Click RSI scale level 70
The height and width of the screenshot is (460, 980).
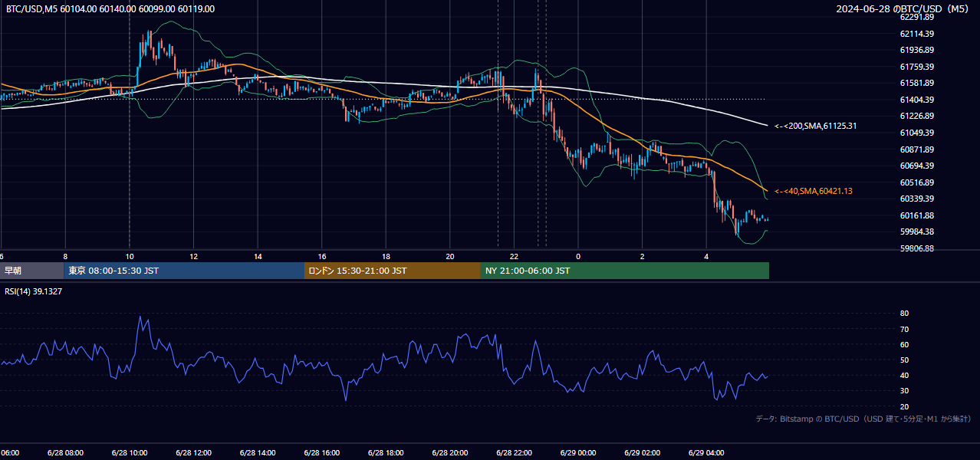(x=904, y=329)
